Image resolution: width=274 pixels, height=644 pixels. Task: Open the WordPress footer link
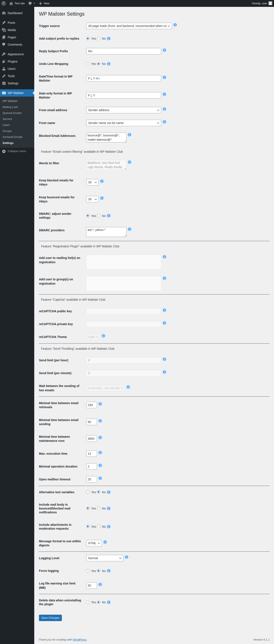point(79,640)
